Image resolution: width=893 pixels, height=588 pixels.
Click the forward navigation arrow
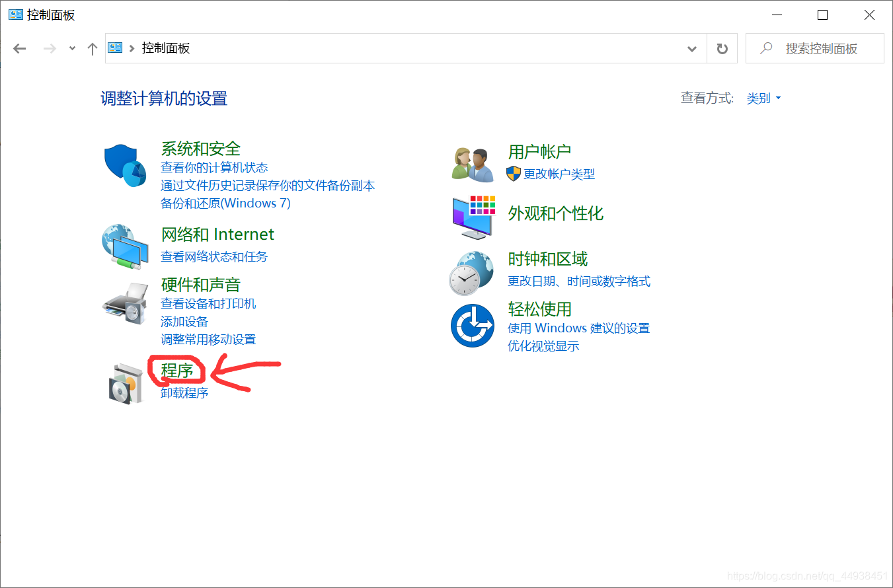pos(50,48)
